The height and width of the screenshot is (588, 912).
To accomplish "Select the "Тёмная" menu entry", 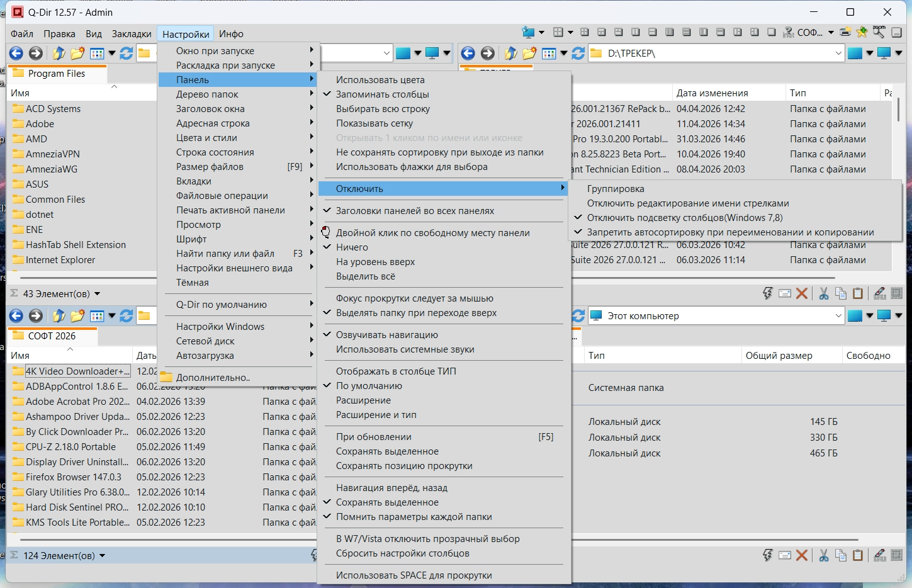I will click(193, 283).
